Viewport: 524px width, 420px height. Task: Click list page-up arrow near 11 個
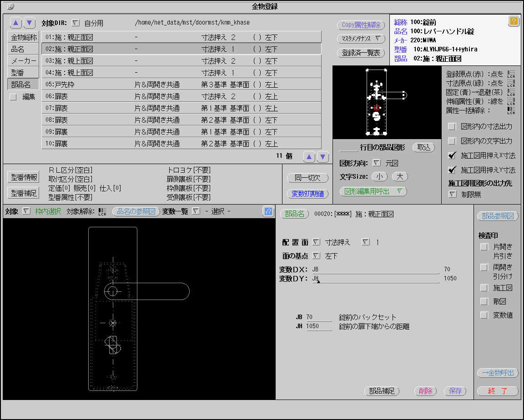pos(309,156)
